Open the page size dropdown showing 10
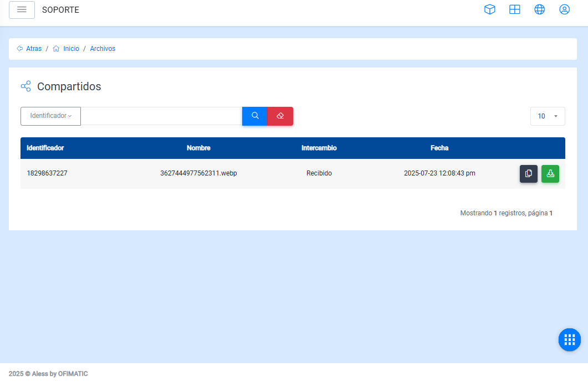 coord(548,116)
